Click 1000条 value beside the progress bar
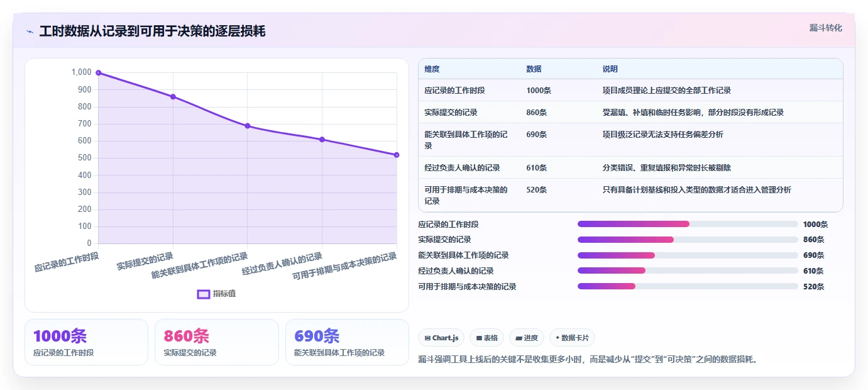 point(815,225)
